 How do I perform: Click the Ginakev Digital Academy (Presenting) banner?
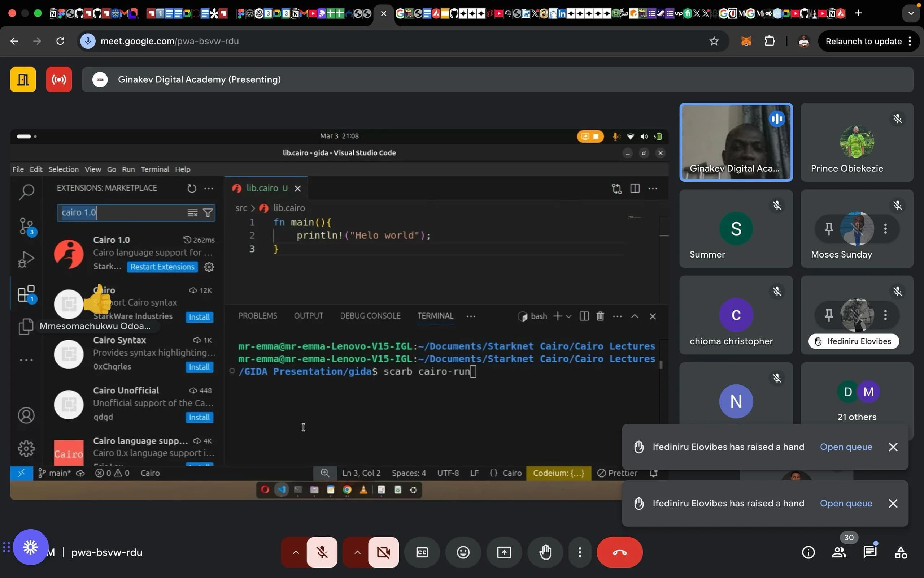click(x=497, y=79)
